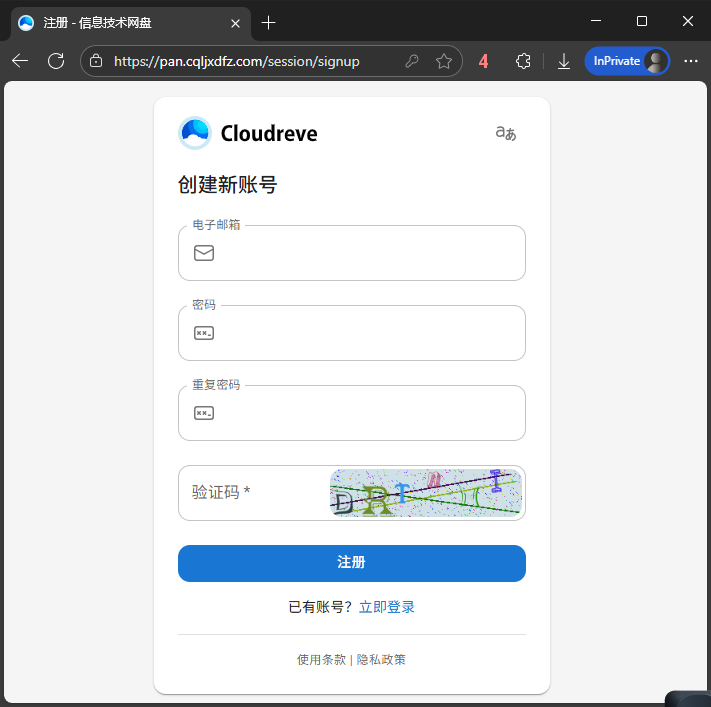Open the InPrivate profile button
Viewport: 711px width, 707px height.
[x=627, y=61]
